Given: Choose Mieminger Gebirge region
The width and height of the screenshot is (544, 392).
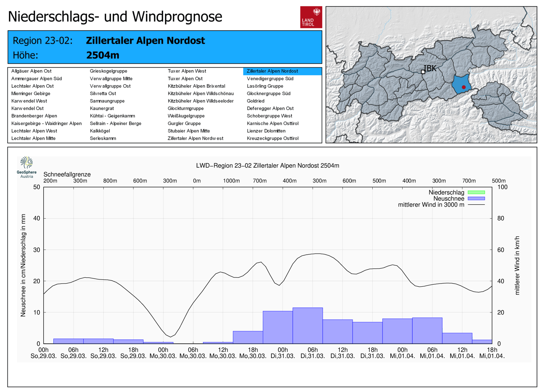Looking at the screenshot, I should (31, 93).
